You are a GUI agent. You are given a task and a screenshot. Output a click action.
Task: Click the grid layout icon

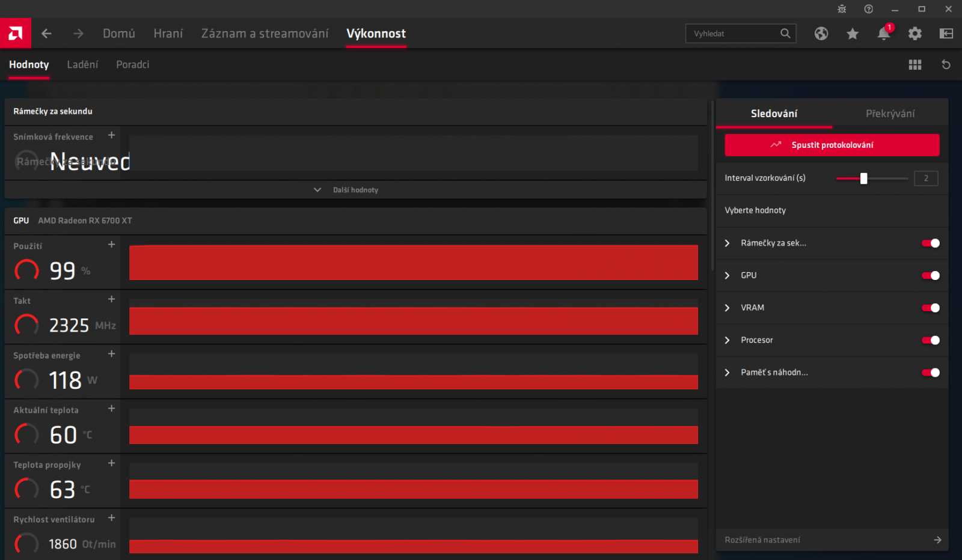(x=915, y=65)
